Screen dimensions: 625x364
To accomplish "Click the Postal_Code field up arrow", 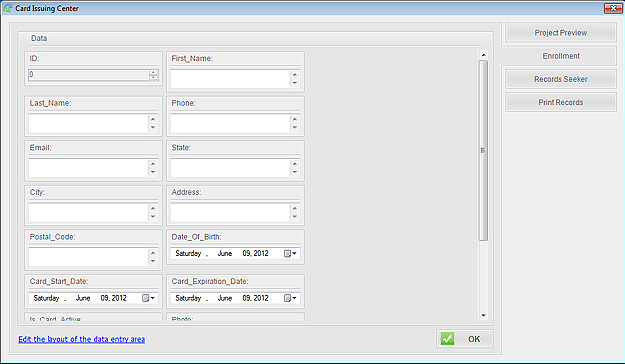I will 153,253.
